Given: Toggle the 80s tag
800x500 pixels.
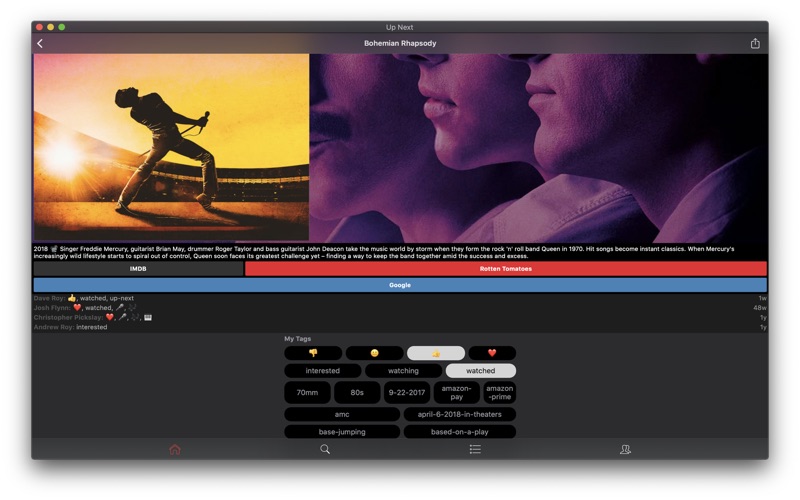Looking at the screenshot, I should (357, 393).
